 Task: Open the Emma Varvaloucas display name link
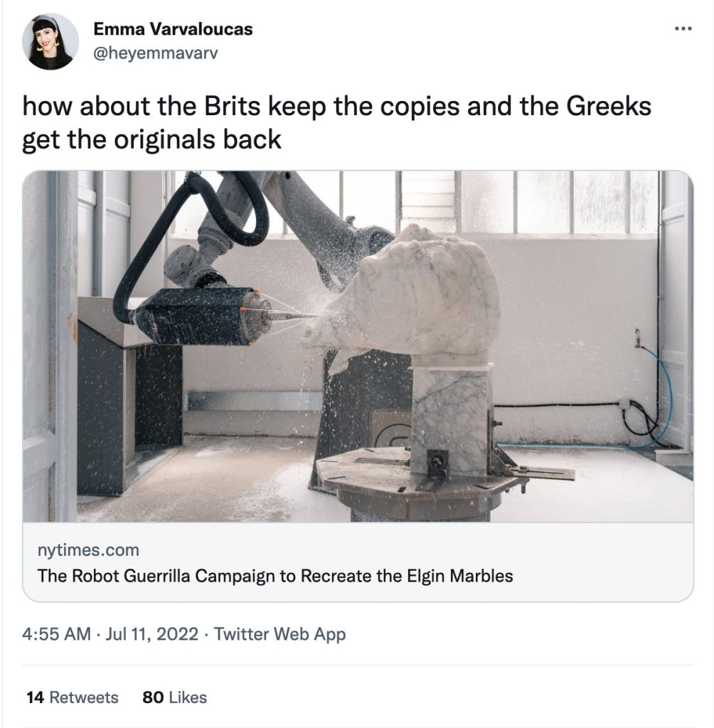[x=173, y=29]
